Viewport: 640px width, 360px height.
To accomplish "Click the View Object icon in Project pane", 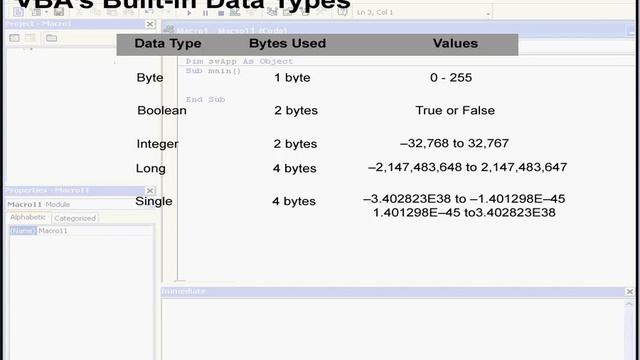I will 30,38.
